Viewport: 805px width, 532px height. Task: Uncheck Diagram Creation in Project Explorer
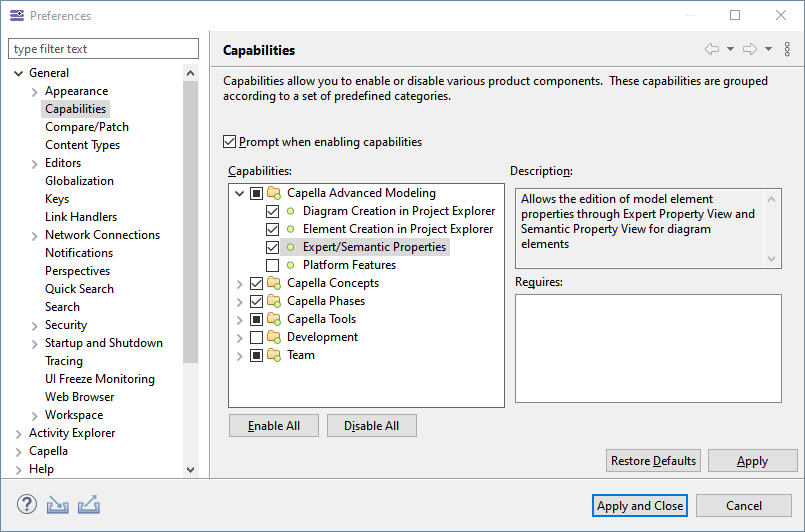pyautogui.click(x=273, y=212)
